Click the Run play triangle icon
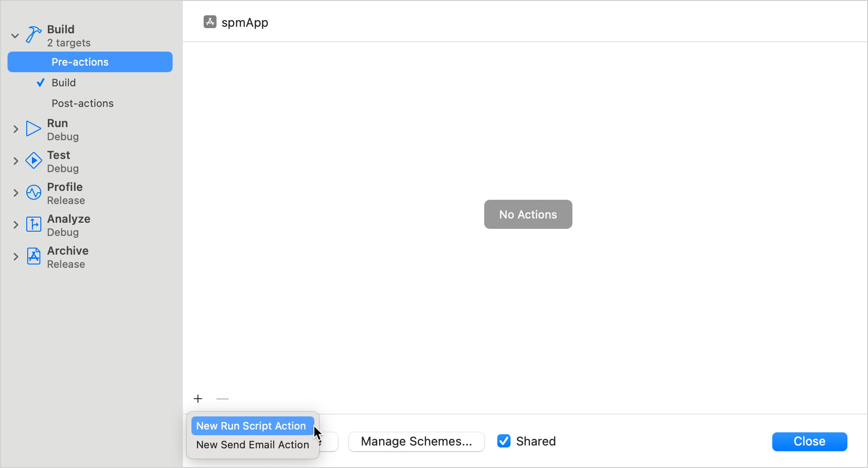Viewport: 868px width, 468px height. click(33, 128)
